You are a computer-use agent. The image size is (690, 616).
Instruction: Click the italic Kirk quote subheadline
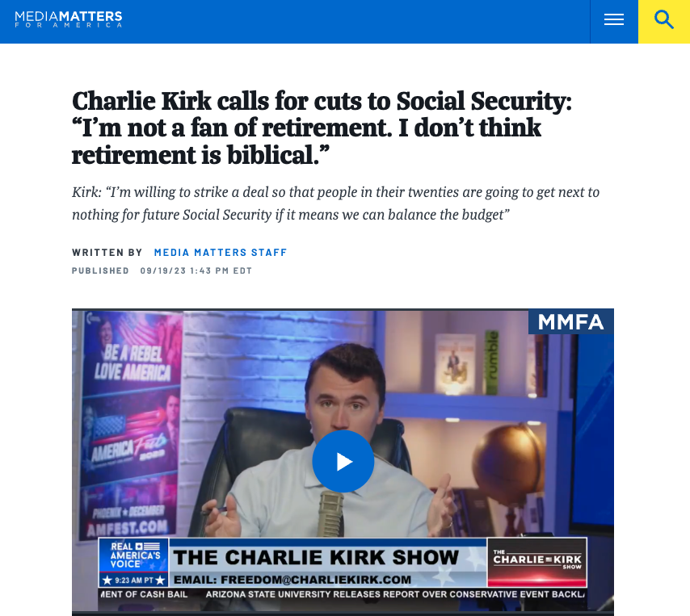[336, 203]
